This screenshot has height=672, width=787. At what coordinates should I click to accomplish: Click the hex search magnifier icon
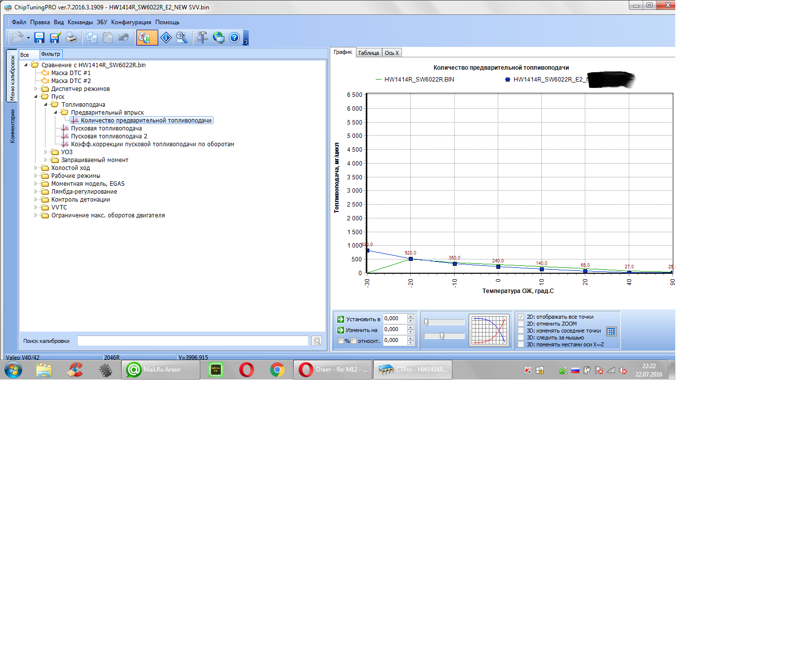(x=181, y=38)
